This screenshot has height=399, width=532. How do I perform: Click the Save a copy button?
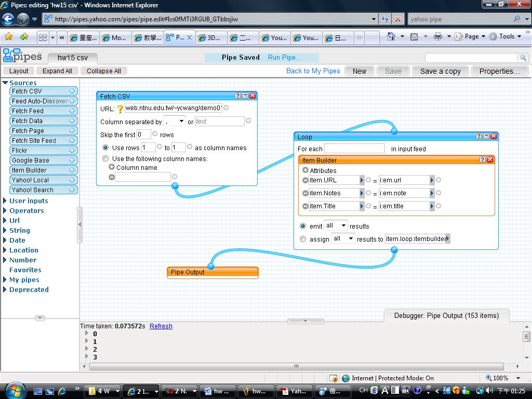(441, 71)
